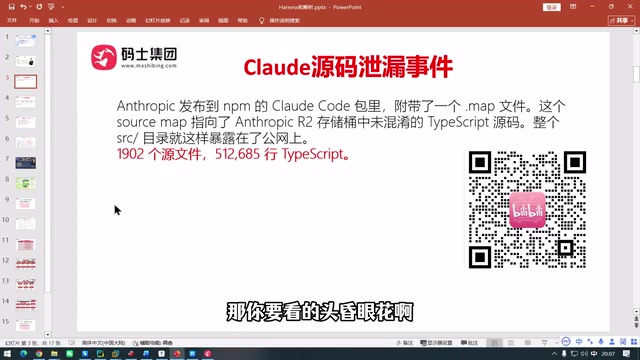640x360 pixels.
Task: Click IME toolbar microphone voice icon
Action: click(601, 342)
